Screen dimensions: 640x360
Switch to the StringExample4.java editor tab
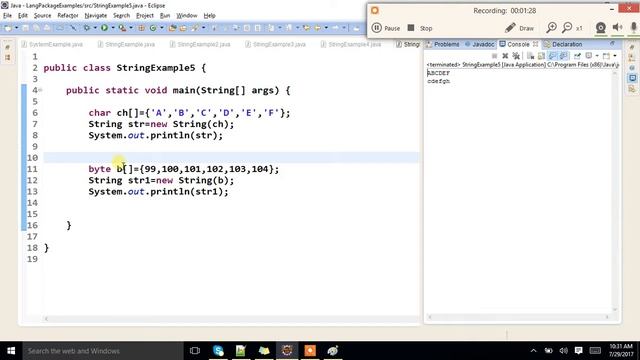[x=351, y=44]
